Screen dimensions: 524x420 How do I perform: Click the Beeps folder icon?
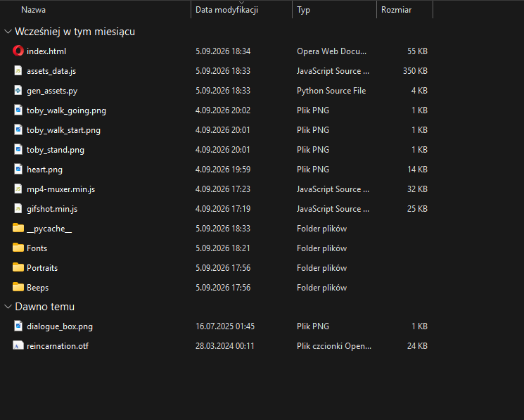[x=18, y=287]
